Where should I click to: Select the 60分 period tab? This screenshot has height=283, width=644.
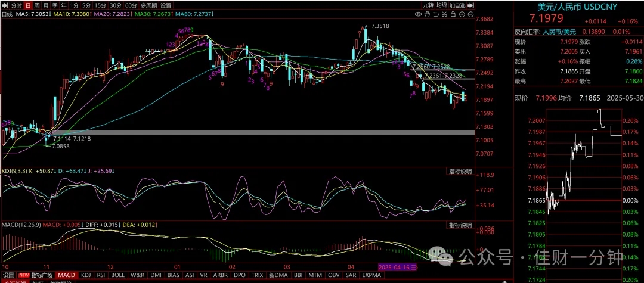click(x=131, y=5)
